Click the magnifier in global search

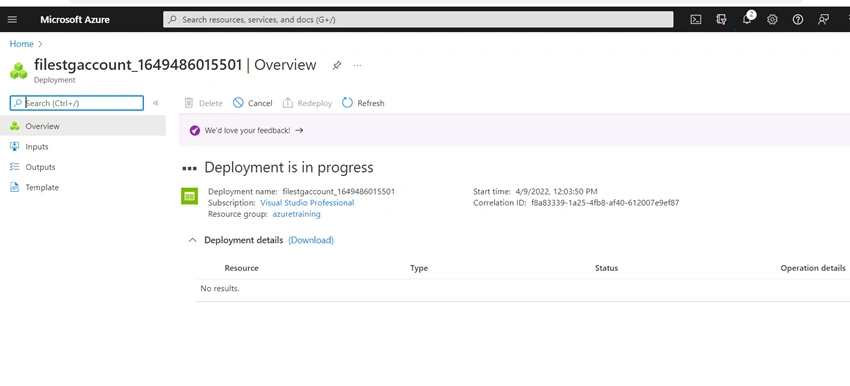(172, 20)
